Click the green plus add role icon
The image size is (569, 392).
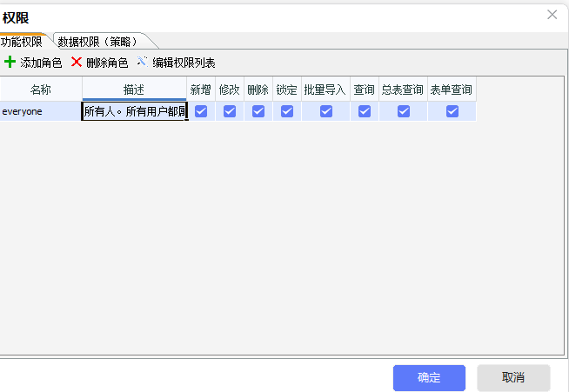coord(10,62)
